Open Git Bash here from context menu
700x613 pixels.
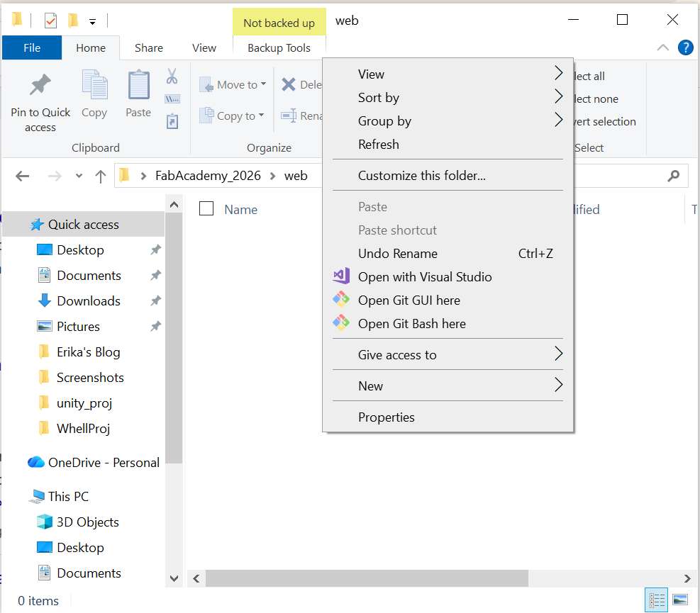[411, 324]
